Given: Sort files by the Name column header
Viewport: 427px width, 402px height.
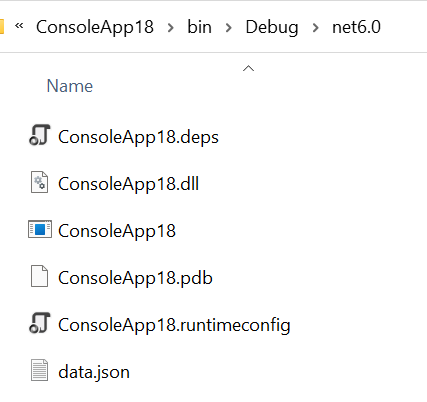Looking at the screenshot, I should coord(70,86).
